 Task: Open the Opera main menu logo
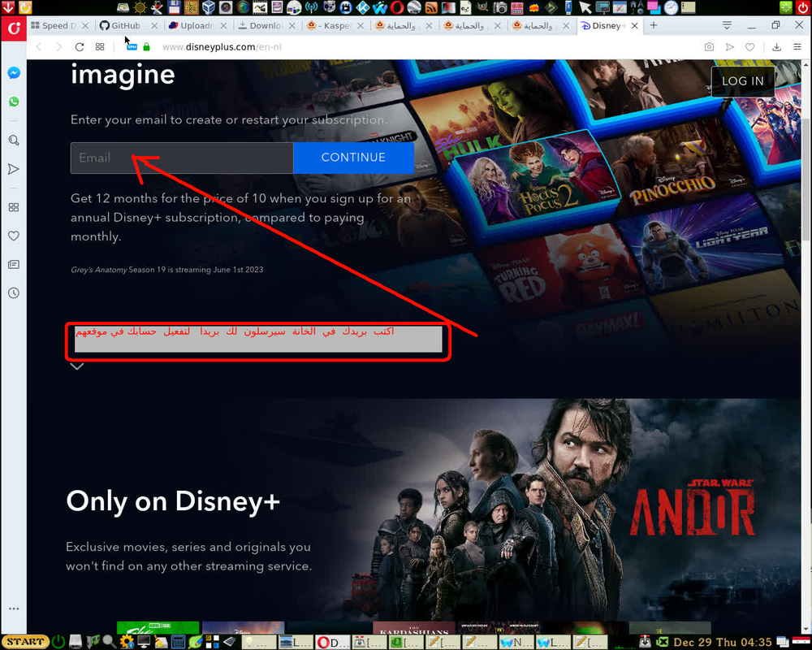pyautogui.click(x=14, y=28)
